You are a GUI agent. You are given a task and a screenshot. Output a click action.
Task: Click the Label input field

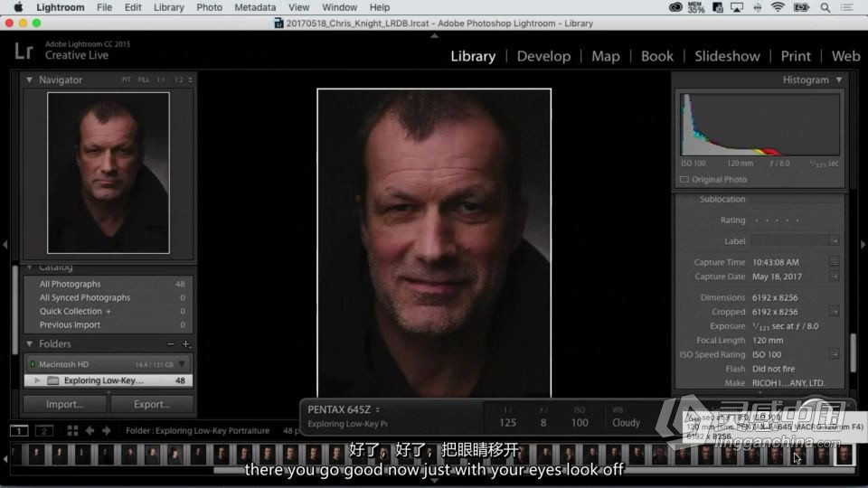point(789,241)
